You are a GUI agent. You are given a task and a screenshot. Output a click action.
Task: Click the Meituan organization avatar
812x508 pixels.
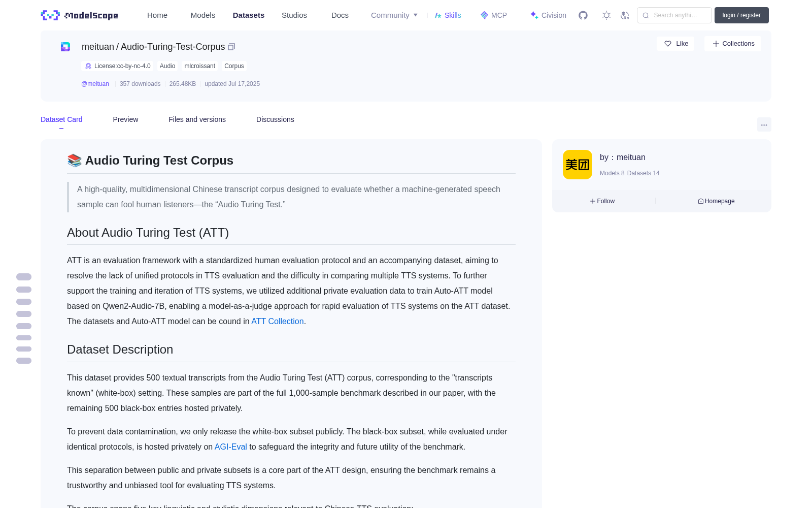click(x=578, y=165)
